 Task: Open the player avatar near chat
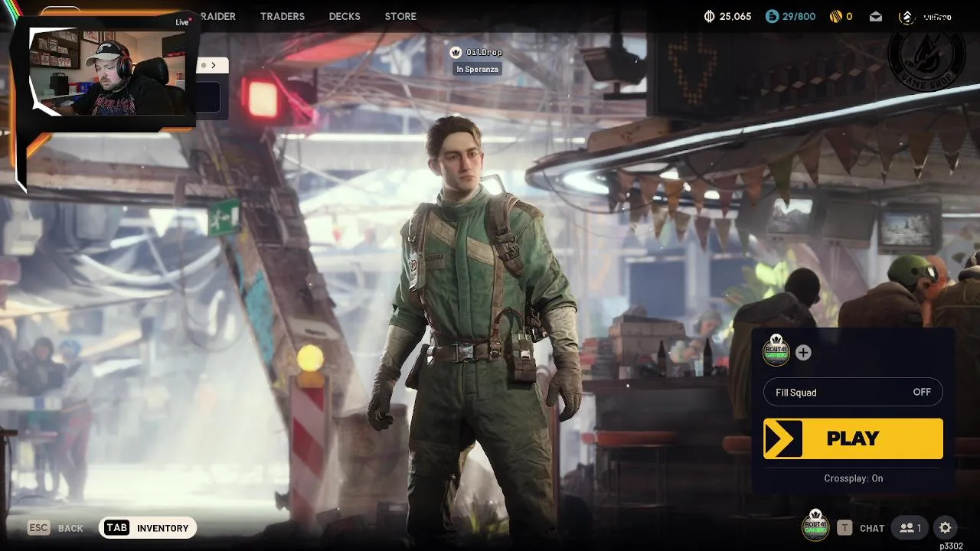tap(815, 526)
